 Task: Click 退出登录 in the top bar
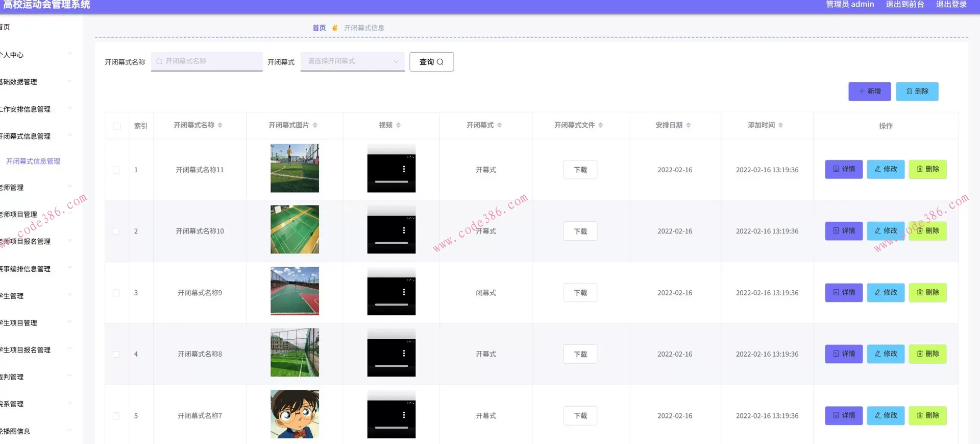tap(951, 5)
